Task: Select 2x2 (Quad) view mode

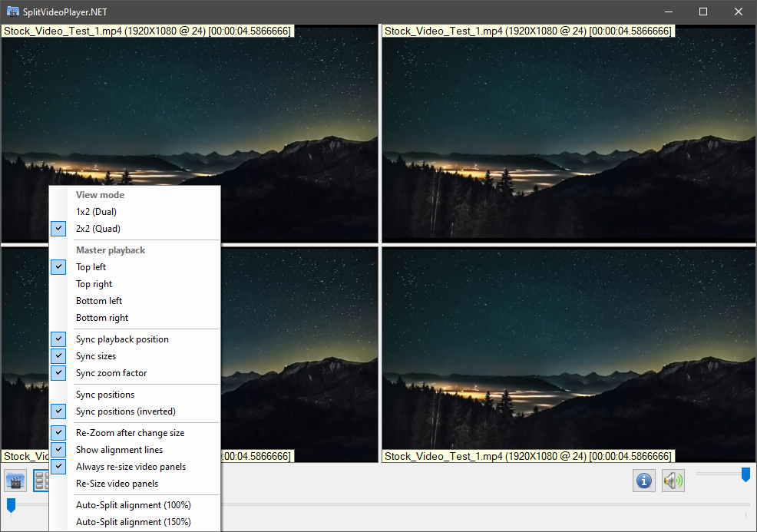Action: click(98, 229)
